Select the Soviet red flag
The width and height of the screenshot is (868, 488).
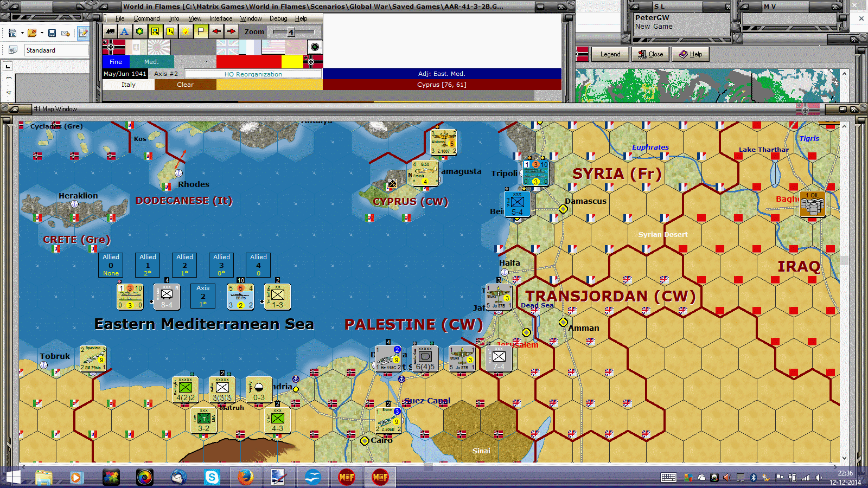[x=296, y=47]
